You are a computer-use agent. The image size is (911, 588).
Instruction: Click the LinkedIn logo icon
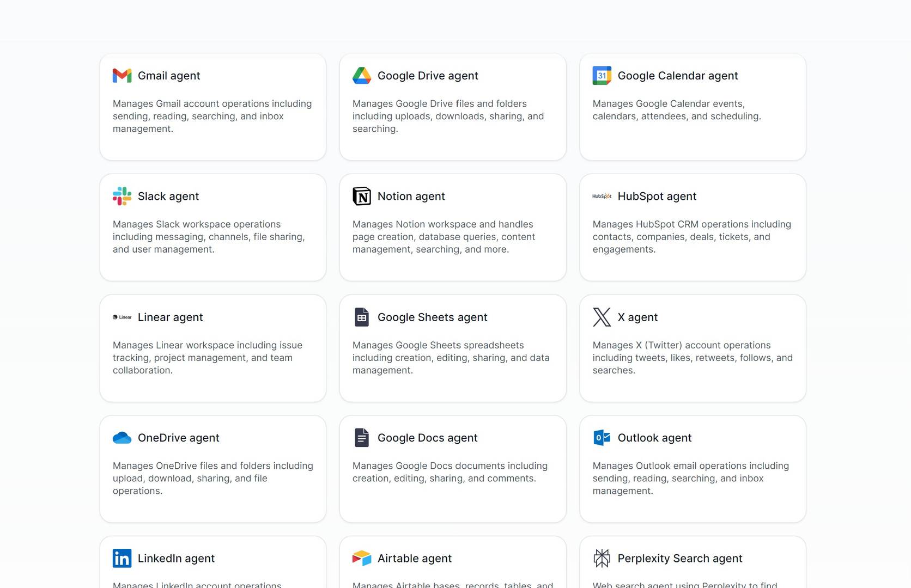pos(122,559)
